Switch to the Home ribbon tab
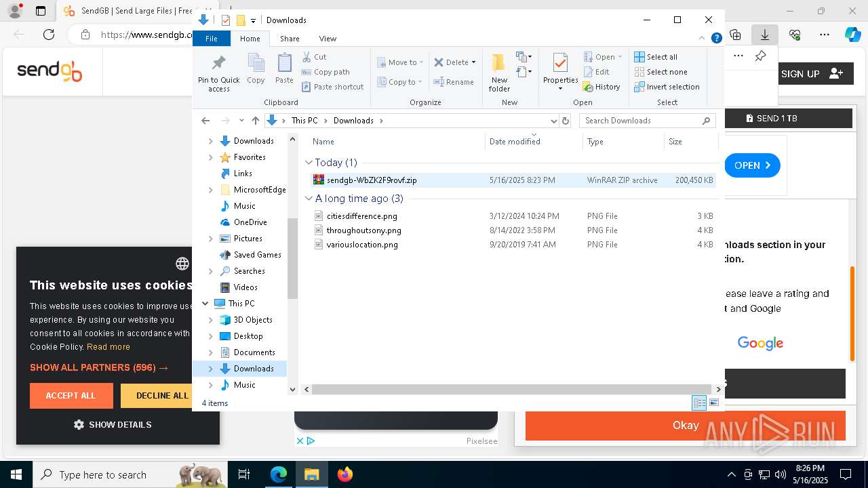The width and height of the screenshot is (868, 488). (x=250, y=39)
